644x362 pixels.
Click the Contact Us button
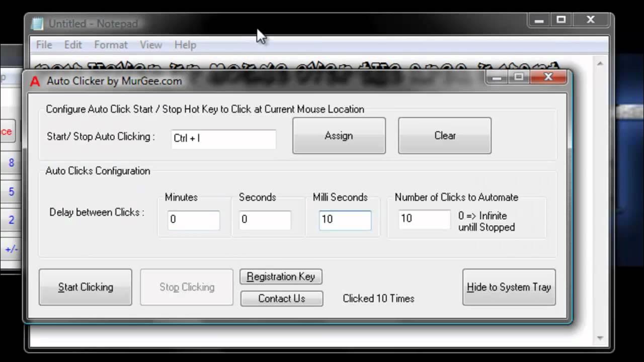point(281,298)
